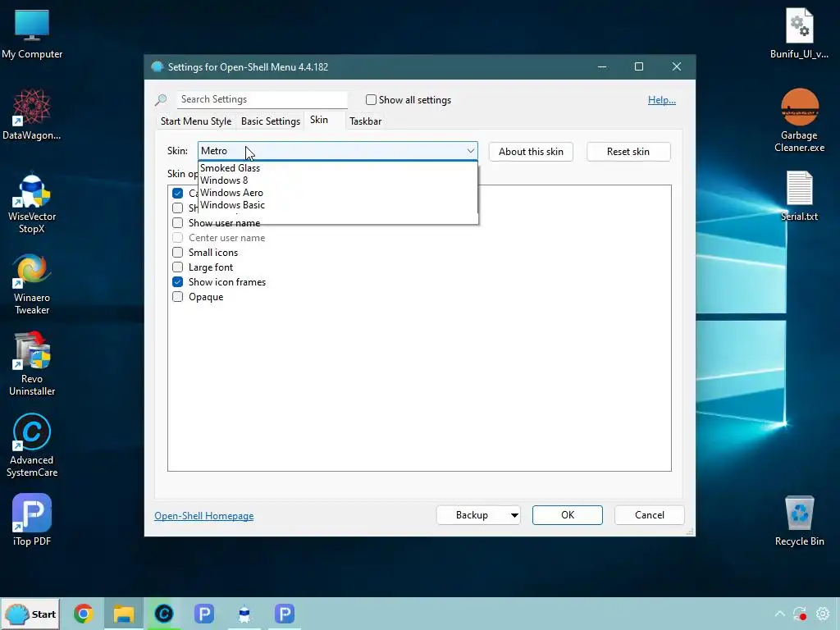The width and height of the screenshot is (840, 630).
Task: Close the Open-Shell settings window
Action: [677, 66]
